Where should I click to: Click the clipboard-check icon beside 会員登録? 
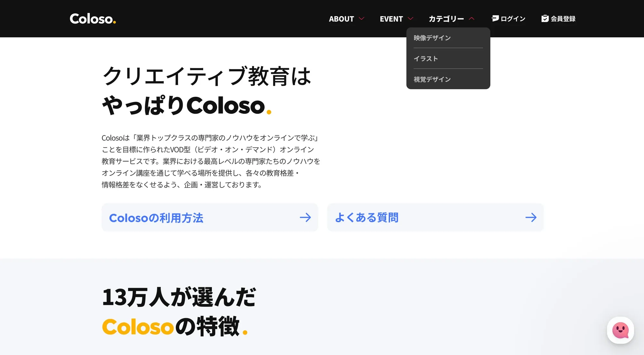coord(545,19)
